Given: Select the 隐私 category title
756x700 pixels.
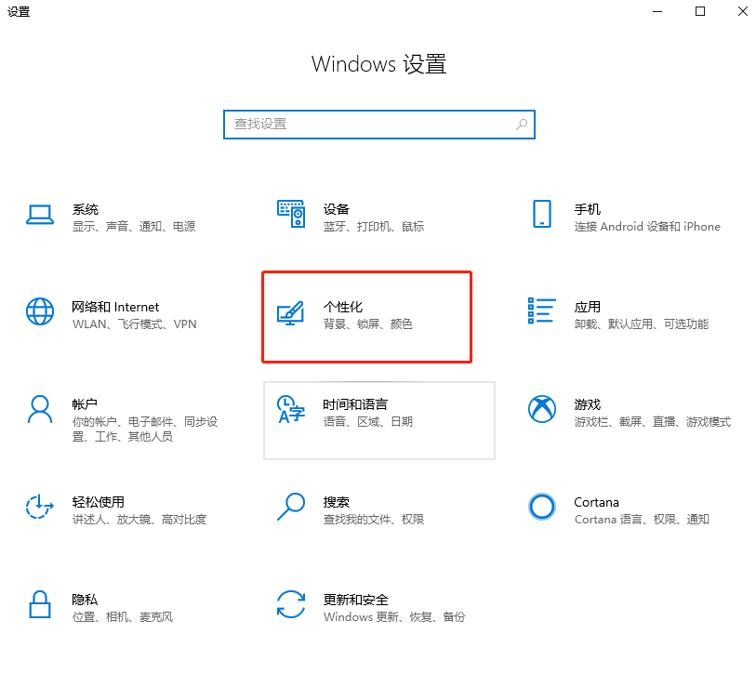Looking at the screenshot, I should pos(85,600).
